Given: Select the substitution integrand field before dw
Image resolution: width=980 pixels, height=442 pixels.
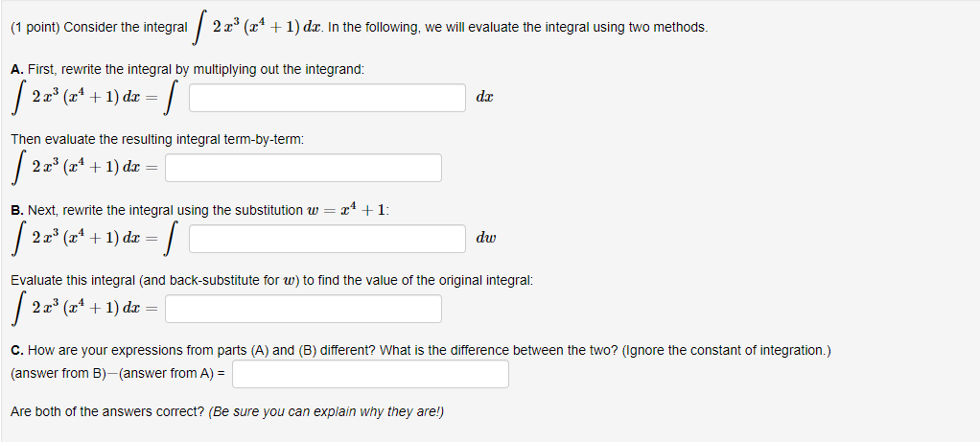Looking at the screenshot, I should [x=327, y=239].
